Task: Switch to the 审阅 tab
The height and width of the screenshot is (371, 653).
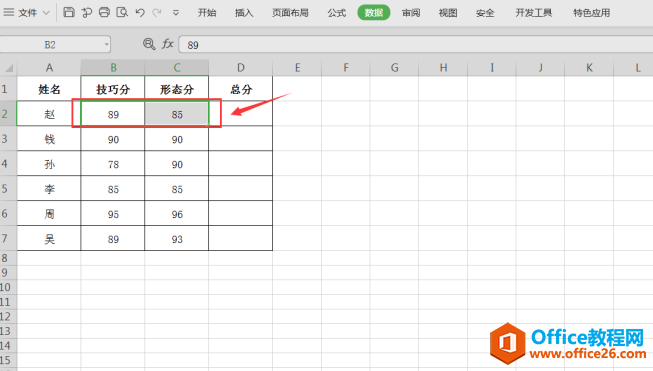Action: click(411, 13)
